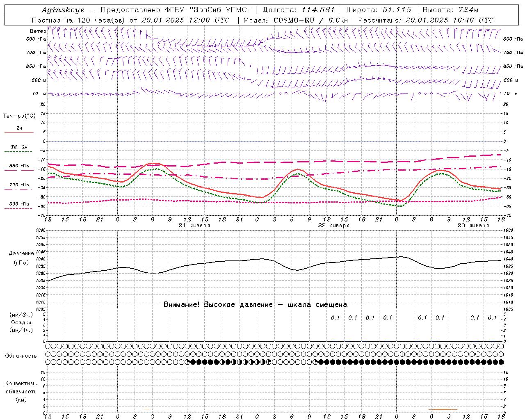Click the Aginskoye station title

(x=62, y=10)
